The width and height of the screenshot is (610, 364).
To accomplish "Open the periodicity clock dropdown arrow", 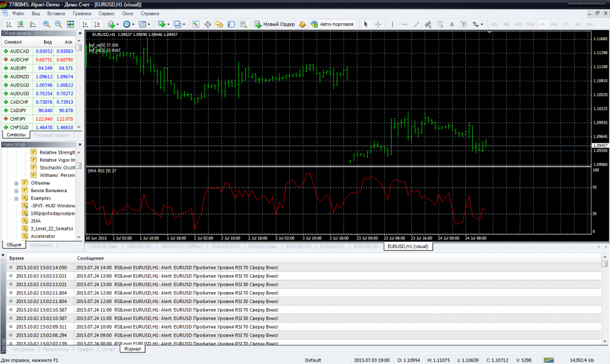I will point(134,24).
